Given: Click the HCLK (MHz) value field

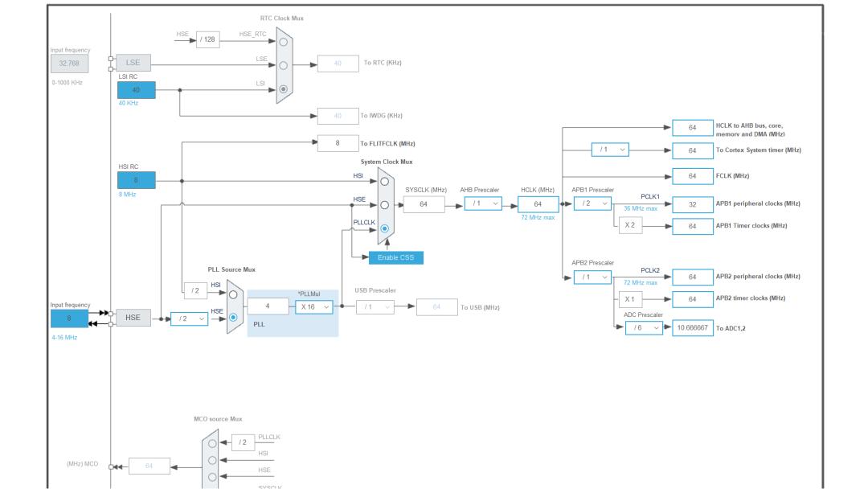Looking at the screenshot, I should click(538, 204).
